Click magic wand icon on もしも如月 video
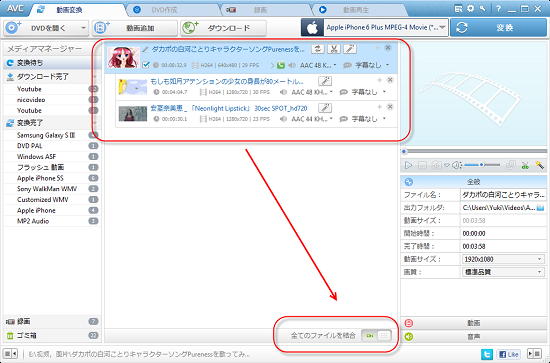The image size is (550, 363). 325,81
